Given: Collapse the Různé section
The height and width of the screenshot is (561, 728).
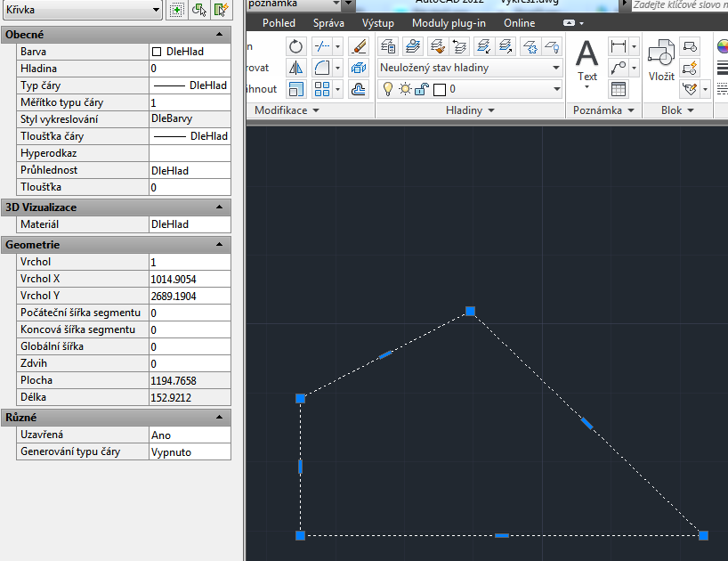Looking at the screenshot, I should [x=220, y=417].
